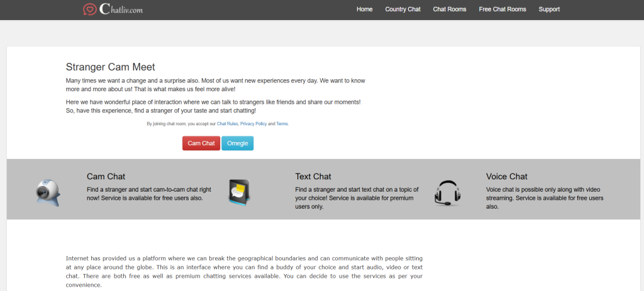
Task: Click the text "Voice chat is possible only along"
Action: click(545, 198)
